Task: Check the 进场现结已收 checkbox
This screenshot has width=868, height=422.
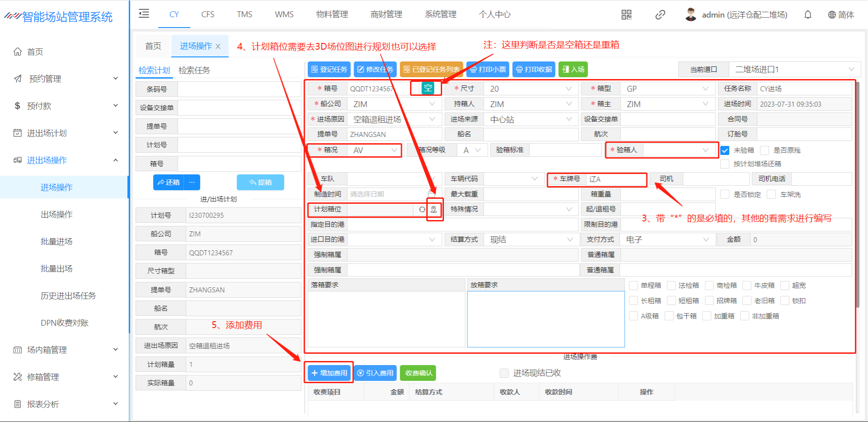Action: click(x=504, y=373)
